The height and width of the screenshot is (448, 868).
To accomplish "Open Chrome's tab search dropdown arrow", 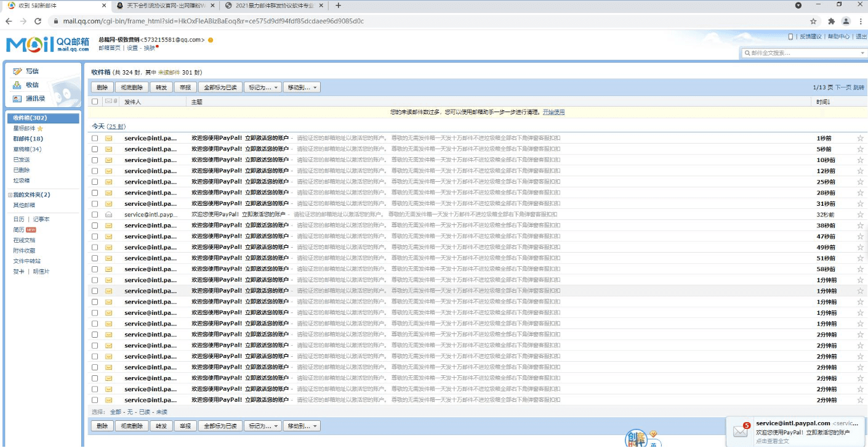I will click(798, 6).
